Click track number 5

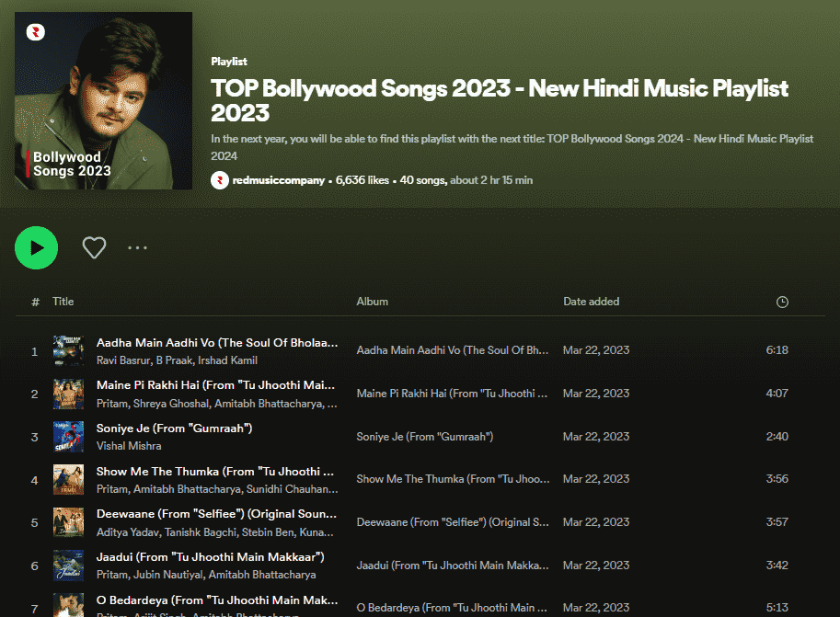pos(35,522)
